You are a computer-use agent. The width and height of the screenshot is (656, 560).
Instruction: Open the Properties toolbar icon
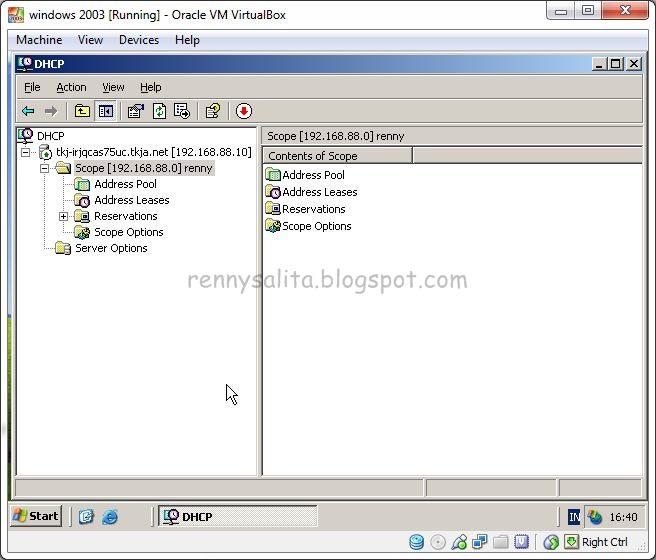136,111
